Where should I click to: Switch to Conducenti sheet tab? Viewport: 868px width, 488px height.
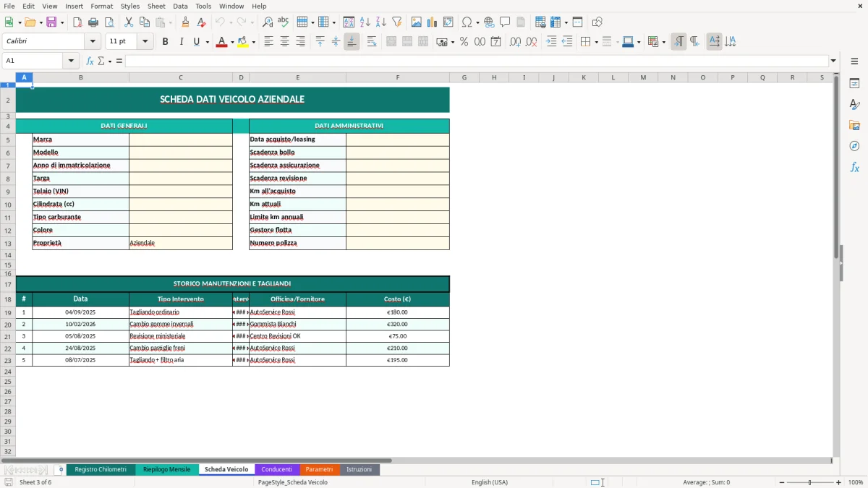(276, 470)
